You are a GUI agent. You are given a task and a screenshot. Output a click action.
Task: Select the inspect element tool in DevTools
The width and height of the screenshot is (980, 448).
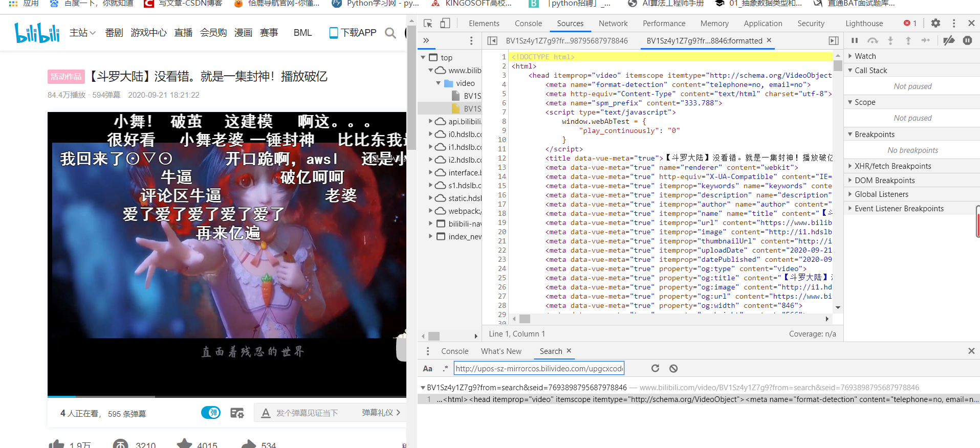tap(428, 23)
